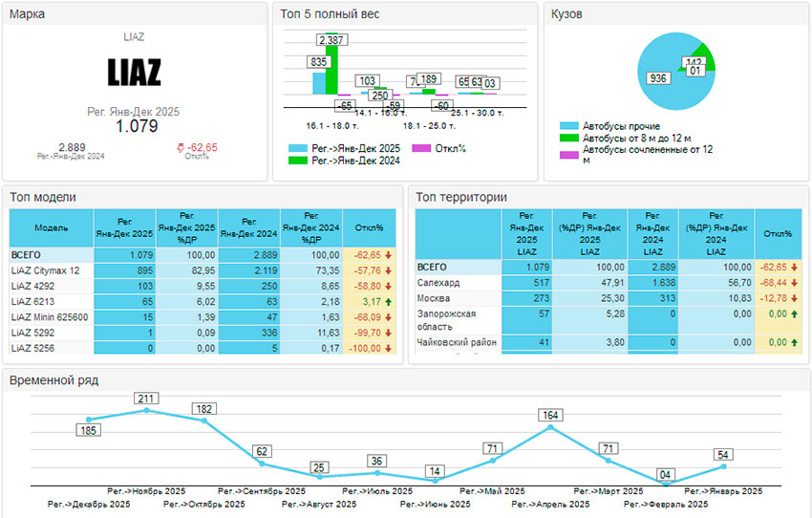Click red down arrow in LiAZ 5256 row

(390, 348)
